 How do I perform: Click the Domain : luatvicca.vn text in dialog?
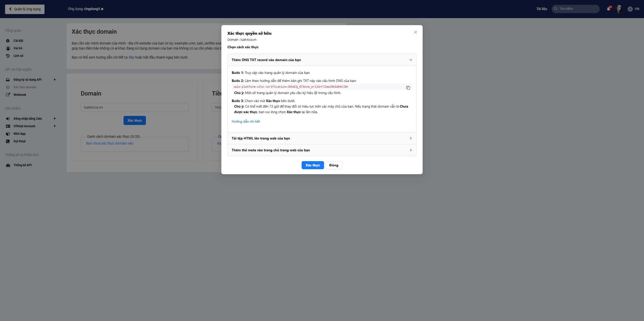242,40
